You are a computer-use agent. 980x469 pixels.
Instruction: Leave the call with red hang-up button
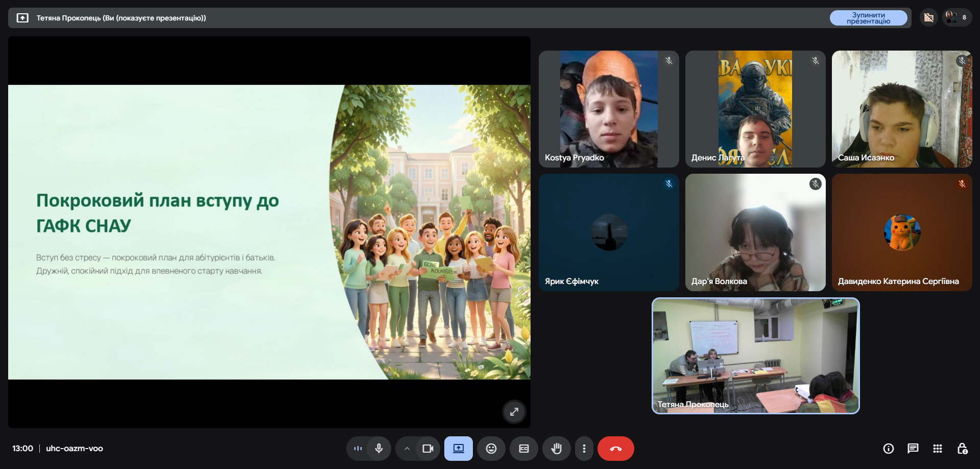[615, 449]
